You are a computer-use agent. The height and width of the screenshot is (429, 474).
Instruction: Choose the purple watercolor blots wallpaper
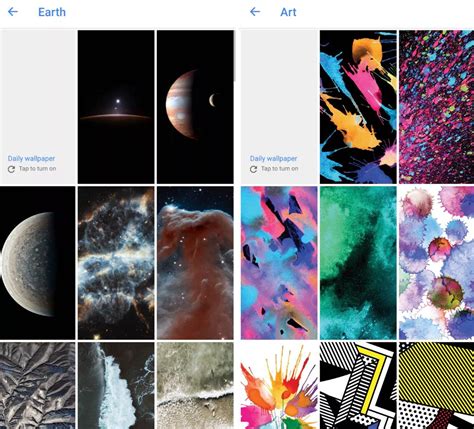pyautogui.click(x=437, y=263)
